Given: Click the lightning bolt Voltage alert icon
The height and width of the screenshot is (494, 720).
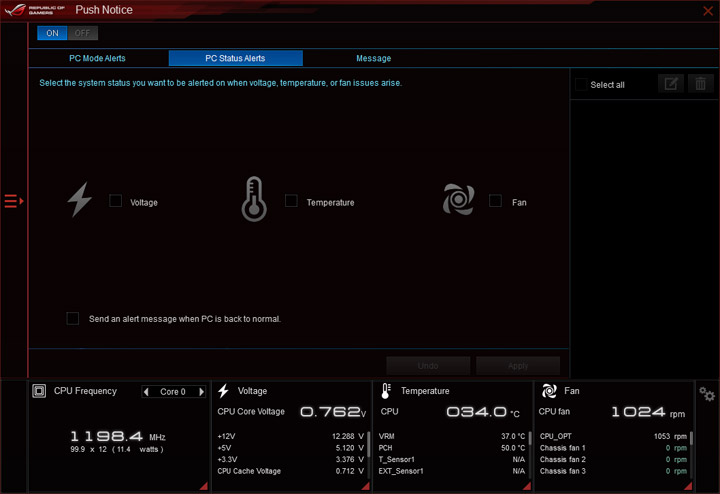Looking at the screenshot, I should pyautogui.click(x=80, y=200).
